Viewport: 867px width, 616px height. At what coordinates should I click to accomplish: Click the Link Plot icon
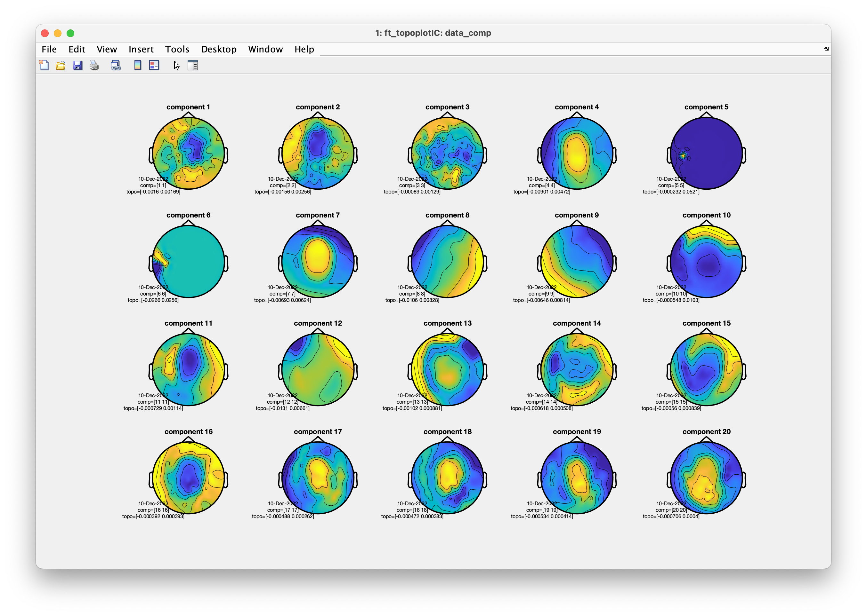pyautogui.click(x=115, y=66)
